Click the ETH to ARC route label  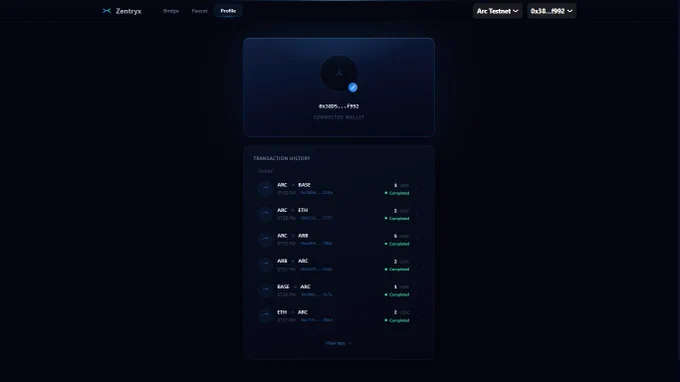click(293, 312)
